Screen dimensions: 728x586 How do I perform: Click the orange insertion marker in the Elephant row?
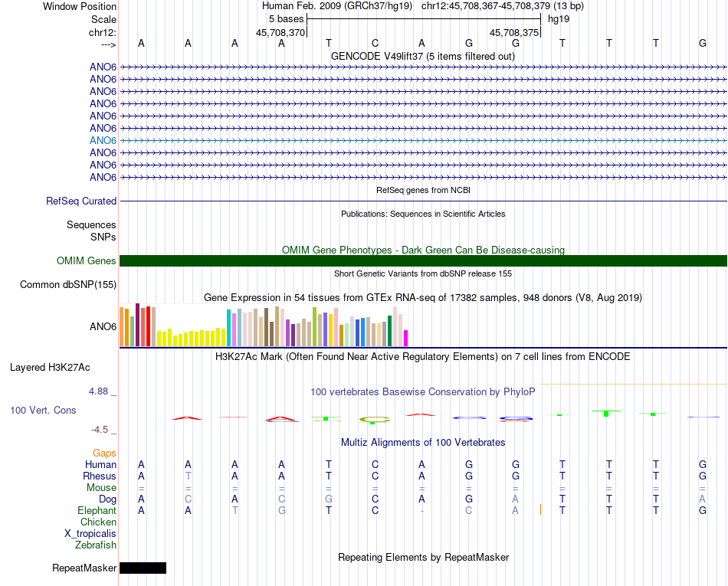pos(540,509)
